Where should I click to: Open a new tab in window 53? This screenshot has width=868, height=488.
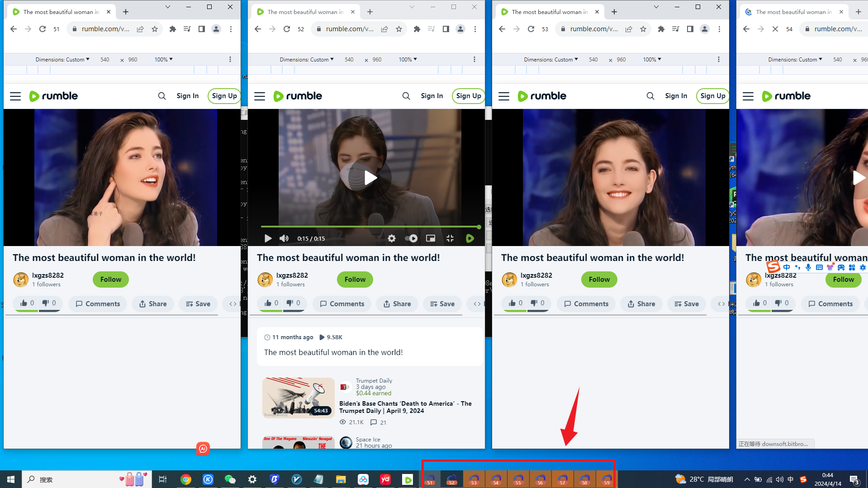click(x=614, y=12)
